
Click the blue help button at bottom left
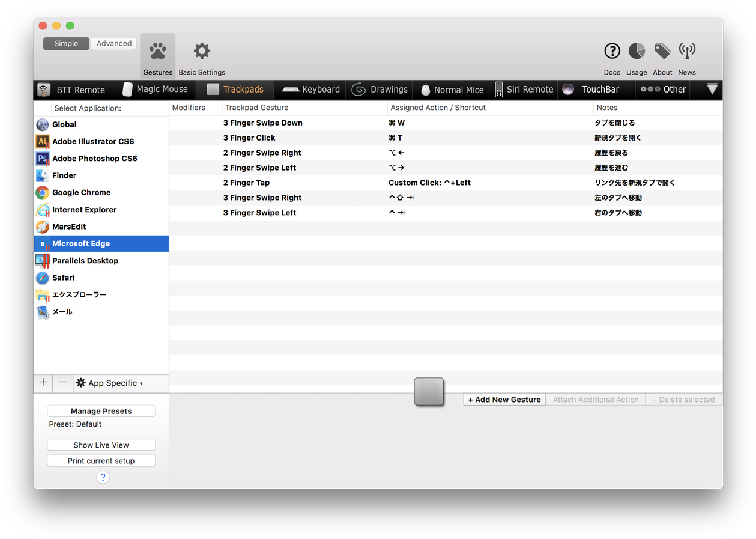(103, 477)
